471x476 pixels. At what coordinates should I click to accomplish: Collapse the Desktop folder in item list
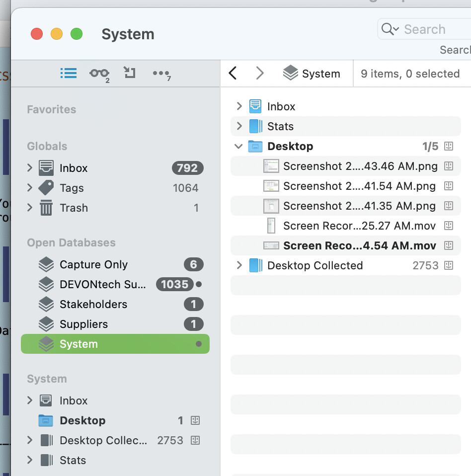[x=239, y=146]
